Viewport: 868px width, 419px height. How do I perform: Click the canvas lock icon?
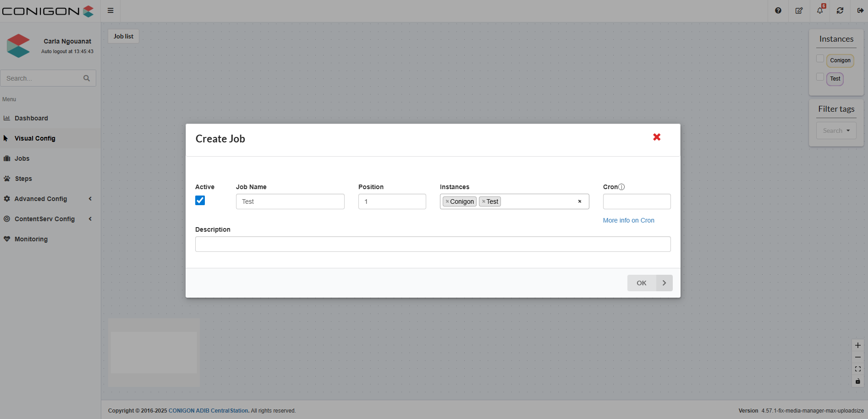coord(857,381)
